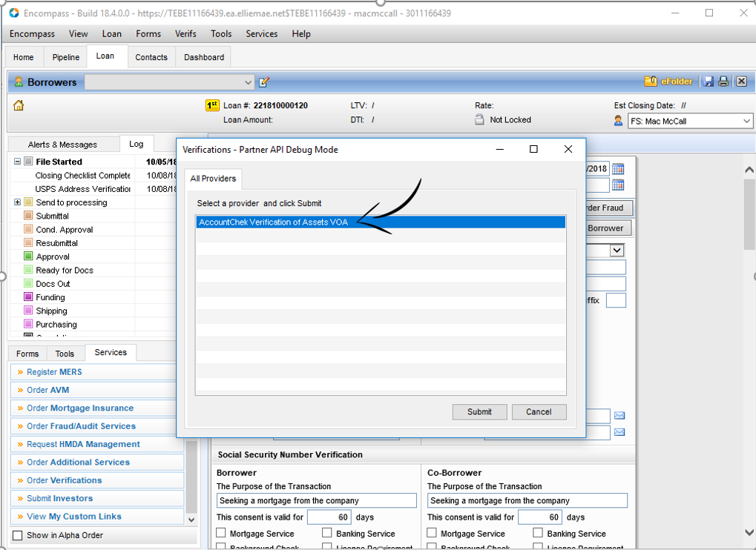The height and width of the screenshot is (550, 756).
Task: Open the top calendar date picker icon
Action: click(618, 169)
